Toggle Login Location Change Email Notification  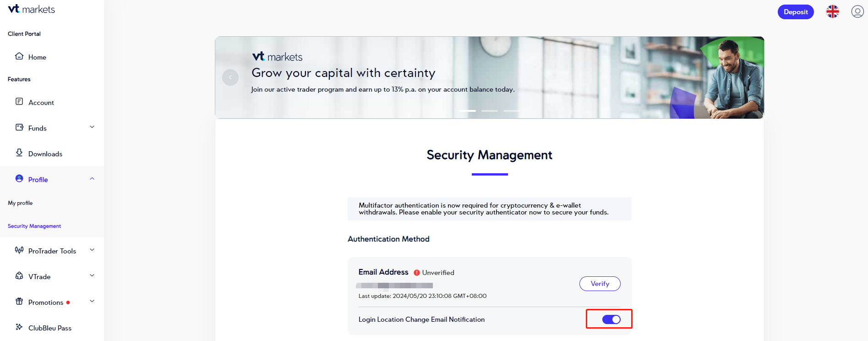click(x=611, y=319)
